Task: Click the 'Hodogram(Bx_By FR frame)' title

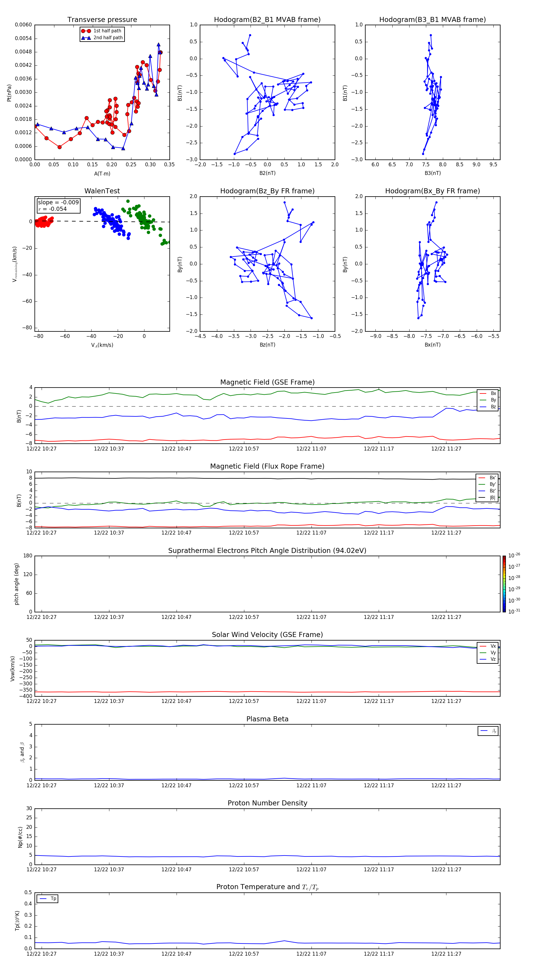Action: (x=432, y=191)
